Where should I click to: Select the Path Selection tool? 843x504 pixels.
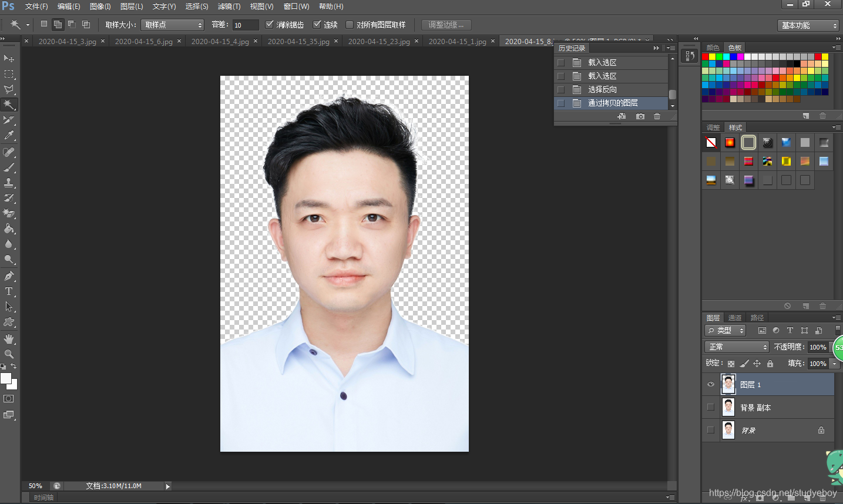(9, 307)
